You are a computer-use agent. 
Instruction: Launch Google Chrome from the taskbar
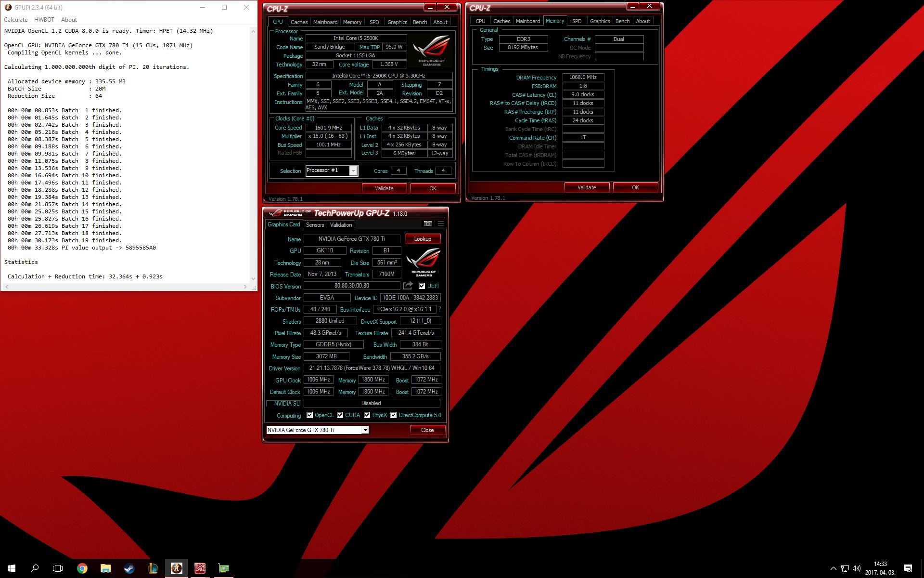click(x=82, y=568)
